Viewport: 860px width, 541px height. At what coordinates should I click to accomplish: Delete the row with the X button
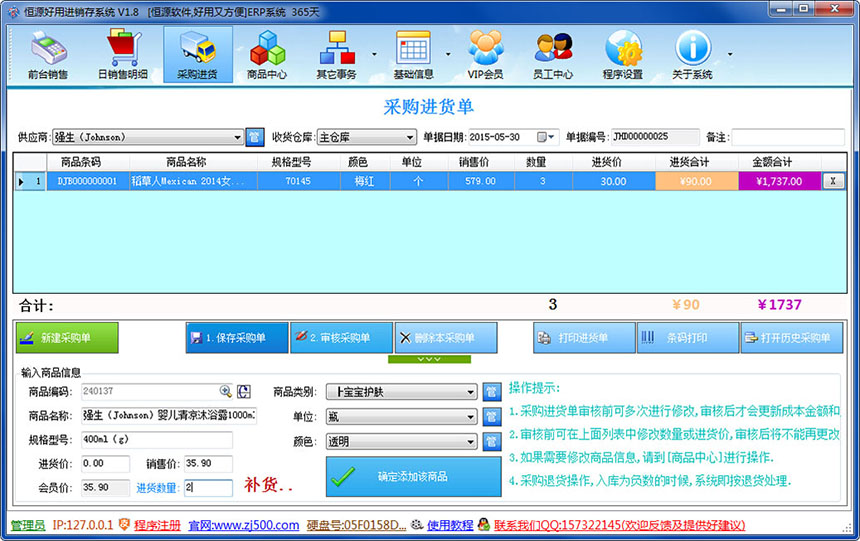[x=832, y=181]
